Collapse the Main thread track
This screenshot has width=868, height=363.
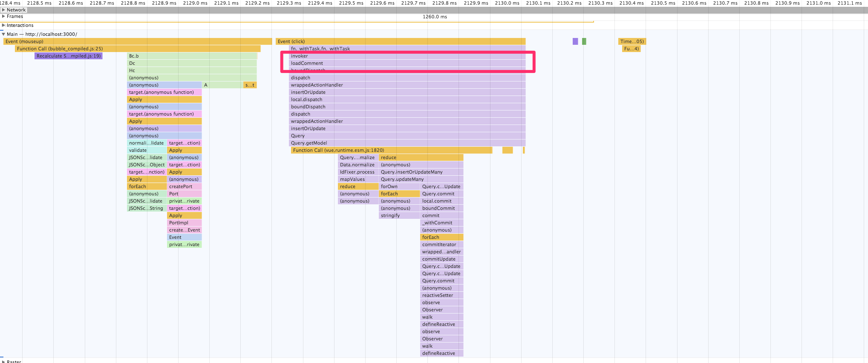[3, 34]
